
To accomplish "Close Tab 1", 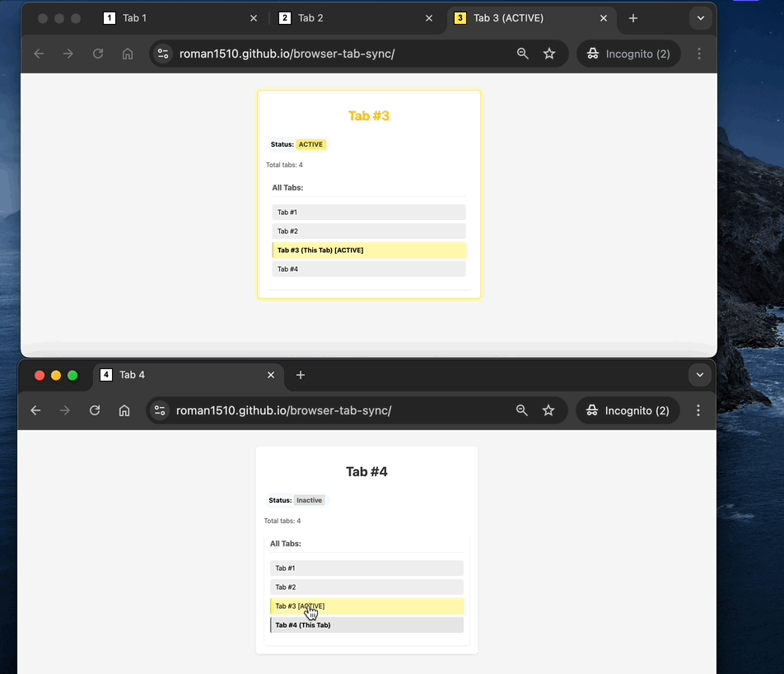I will click(254, 18).
